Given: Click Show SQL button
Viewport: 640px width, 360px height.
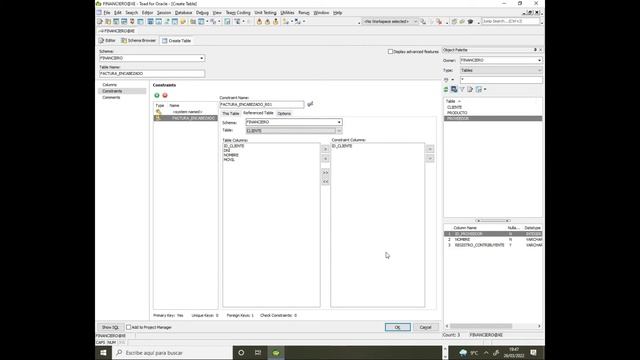Looking at the screenshot, I should tap(110, 327).
